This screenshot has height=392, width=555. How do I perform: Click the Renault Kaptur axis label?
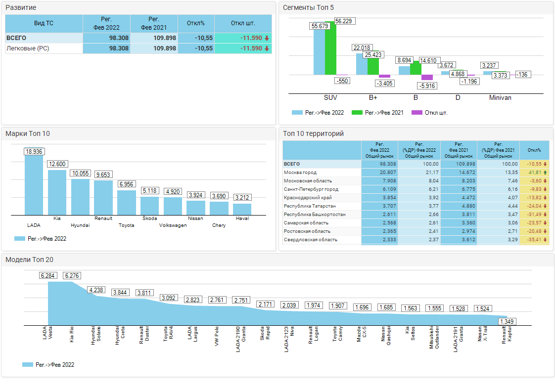click(507, 335)
